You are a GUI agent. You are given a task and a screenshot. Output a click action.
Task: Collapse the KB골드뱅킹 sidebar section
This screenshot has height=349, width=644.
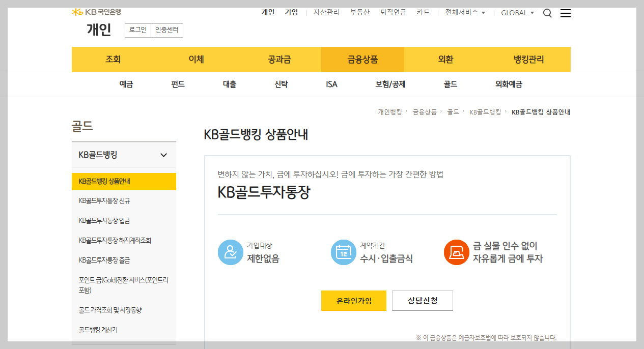[x=163, y=155]
